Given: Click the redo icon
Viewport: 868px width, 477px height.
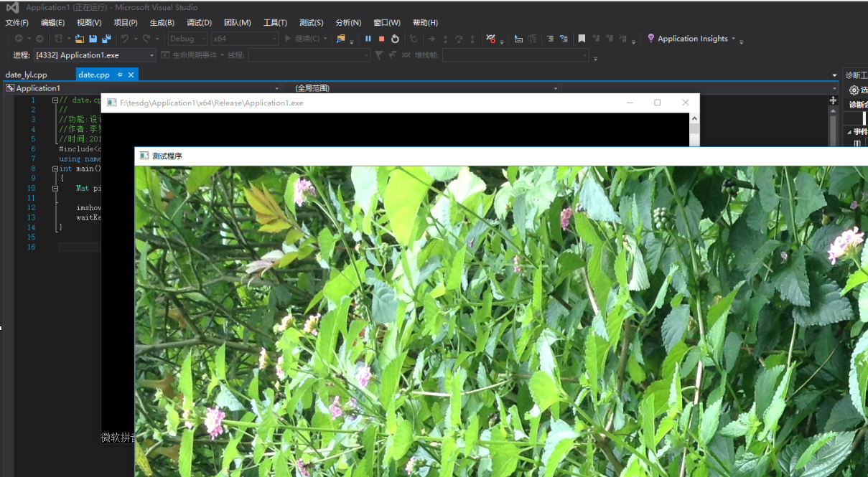Looking at the screenshot, I should pyautogui.click(x=147, y=39).
